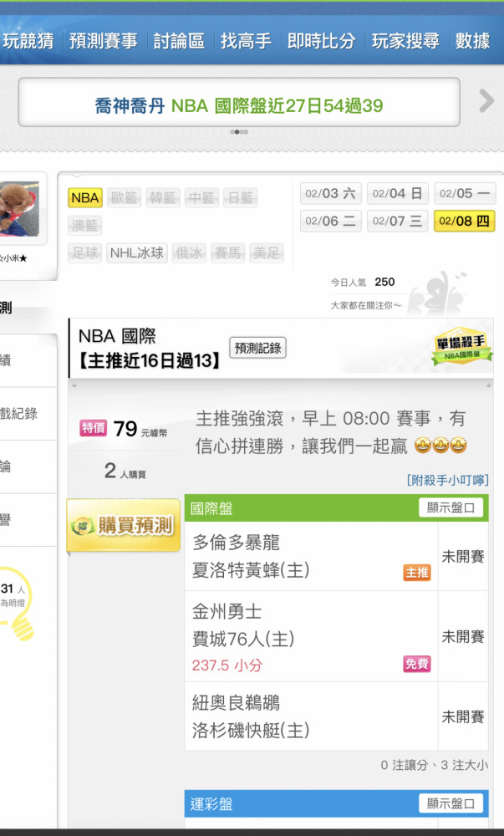Select the NHL冰球 sport tab
This screenshot has width=504, height=836.
click(x=137, y=252)
